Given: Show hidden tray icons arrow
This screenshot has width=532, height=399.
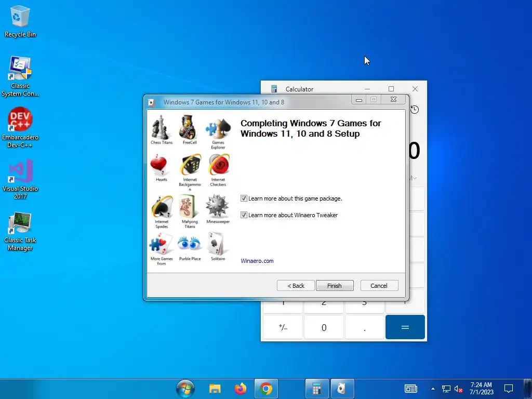Looking at the screenshot, I should 433,389.
